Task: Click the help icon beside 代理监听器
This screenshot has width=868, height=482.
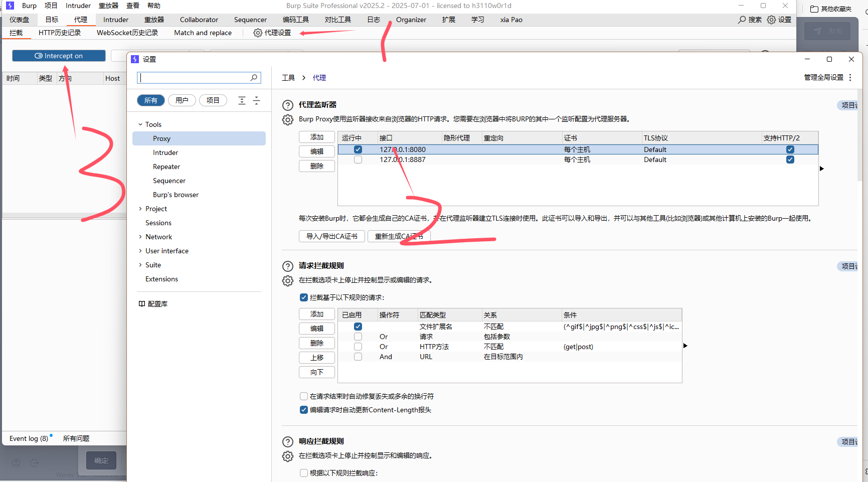Action: click(287, 105)
